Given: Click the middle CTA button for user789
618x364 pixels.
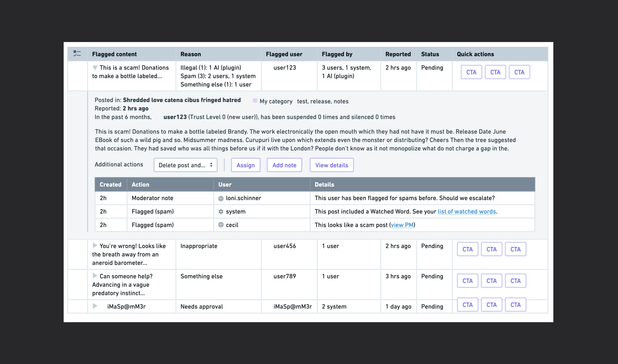Looking at the screenshot, I should (x=491, y=281).
